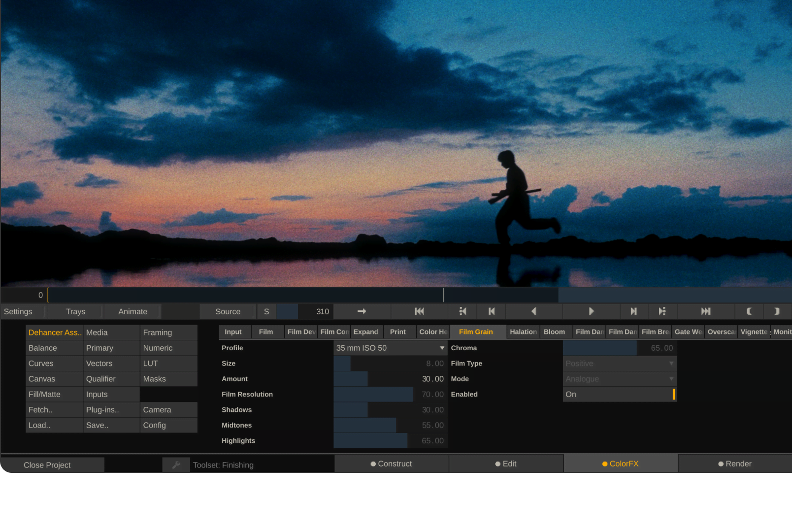
Task: Click the Save.. button
Action: 111,425
